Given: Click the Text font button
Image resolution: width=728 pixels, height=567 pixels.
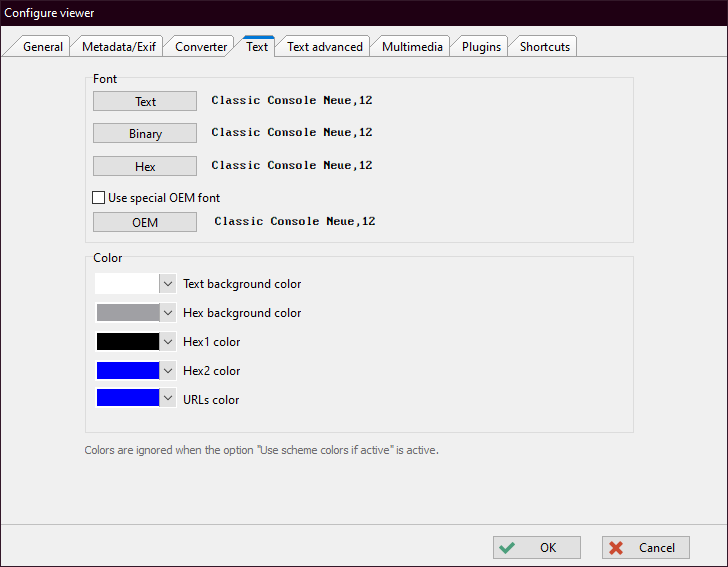Looking at the screenshot, I should point(145,102).
